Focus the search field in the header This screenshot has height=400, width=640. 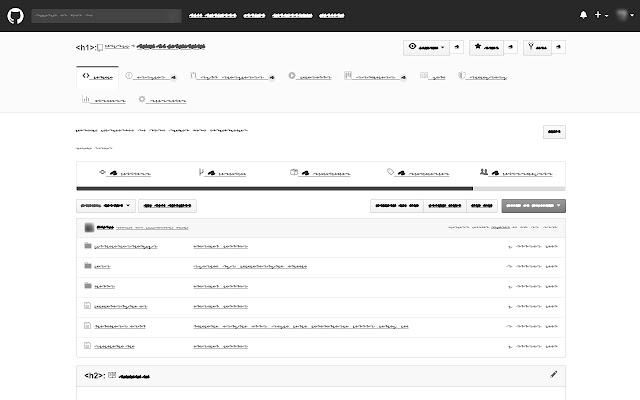(105, 16)
